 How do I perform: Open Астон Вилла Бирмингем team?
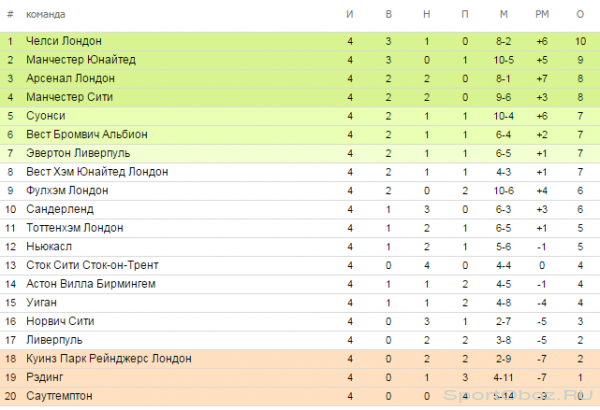(x=91, y=284)
